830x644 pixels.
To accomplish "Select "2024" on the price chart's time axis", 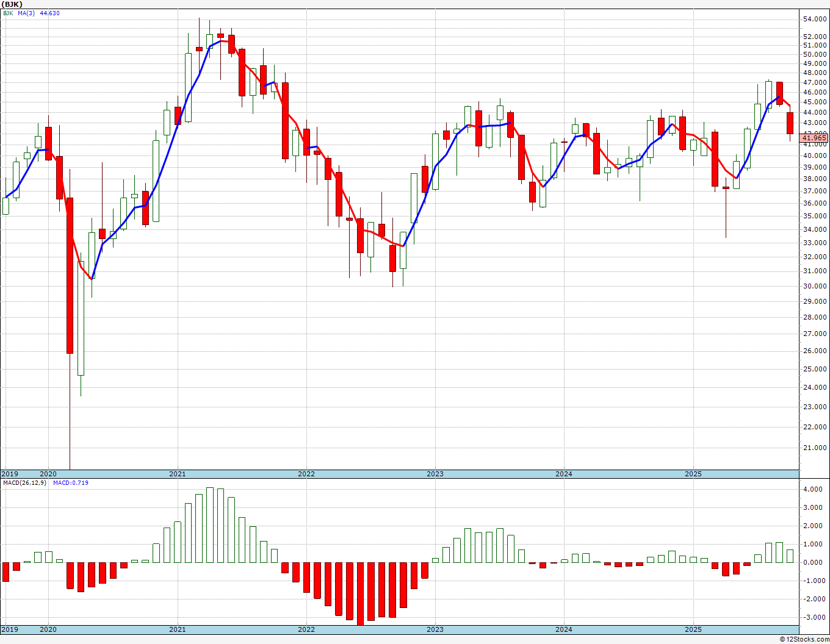I will point(563,474).
